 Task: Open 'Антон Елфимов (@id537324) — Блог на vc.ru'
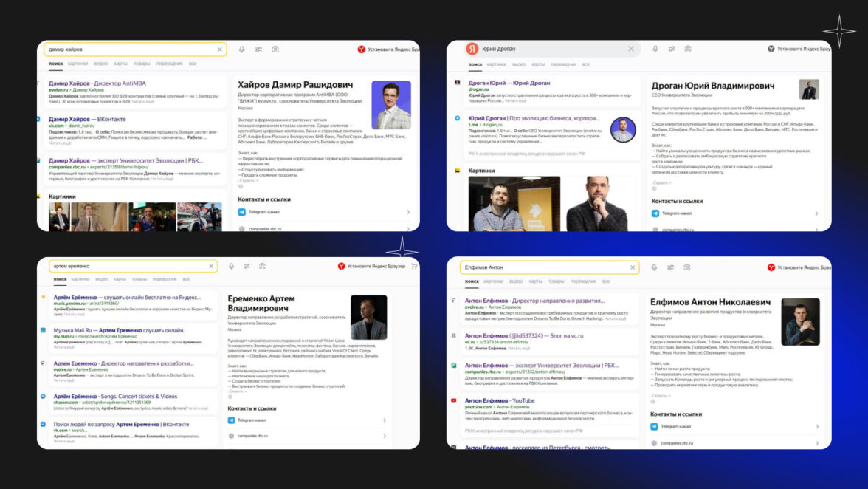tap(524, 335)
